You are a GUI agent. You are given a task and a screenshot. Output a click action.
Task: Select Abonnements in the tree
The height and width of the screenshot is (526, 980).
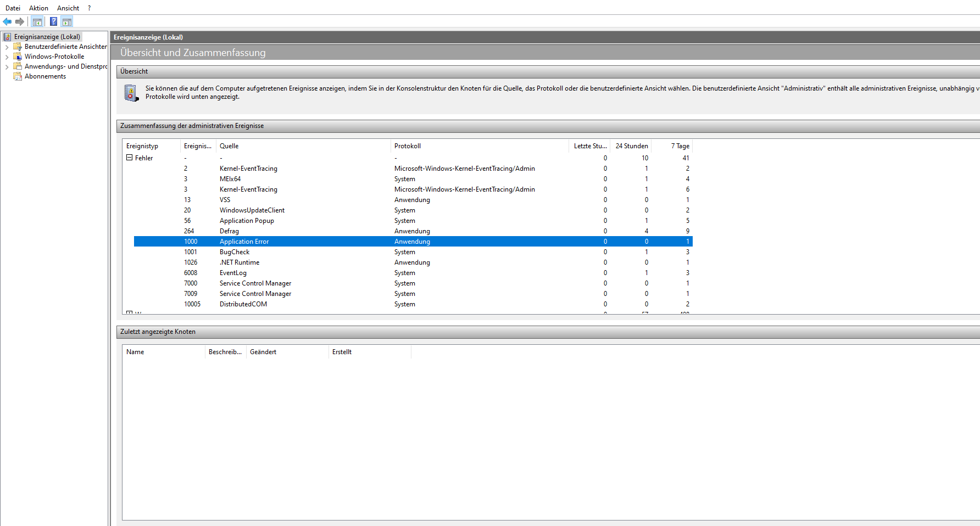[45, 76]
